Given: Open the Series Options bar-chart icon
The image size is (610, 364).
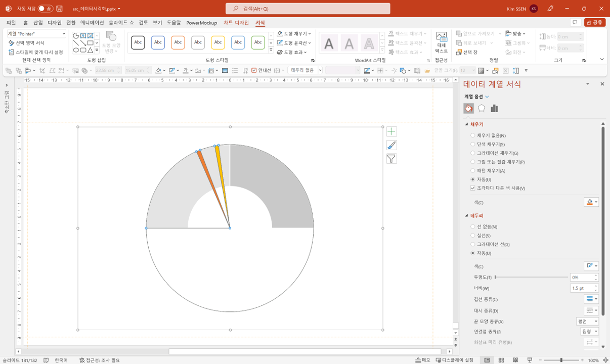Looking at the screenshot, I should coord(494,108).
